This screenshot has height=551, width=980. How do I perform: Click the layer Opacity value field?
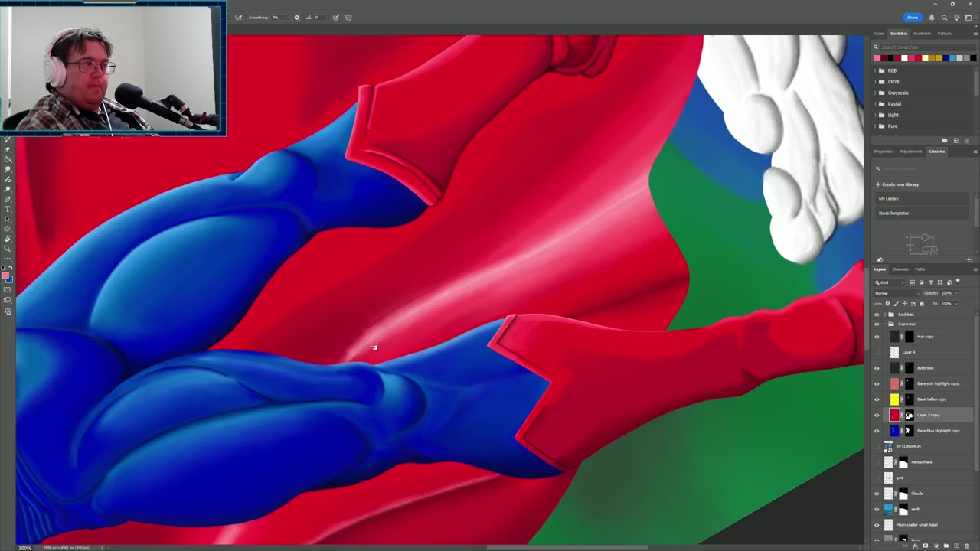[946, 293]
